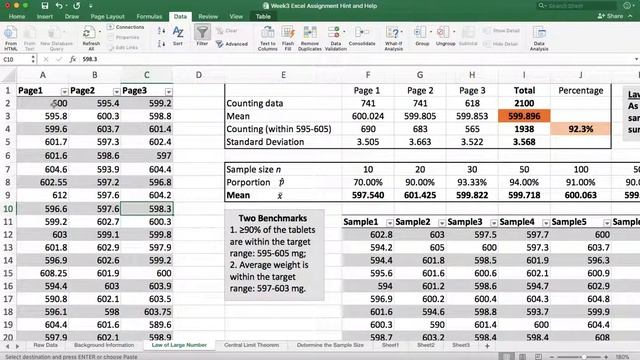
Task: Click the Name Box showing C10
Action: [x=15, y=60]
